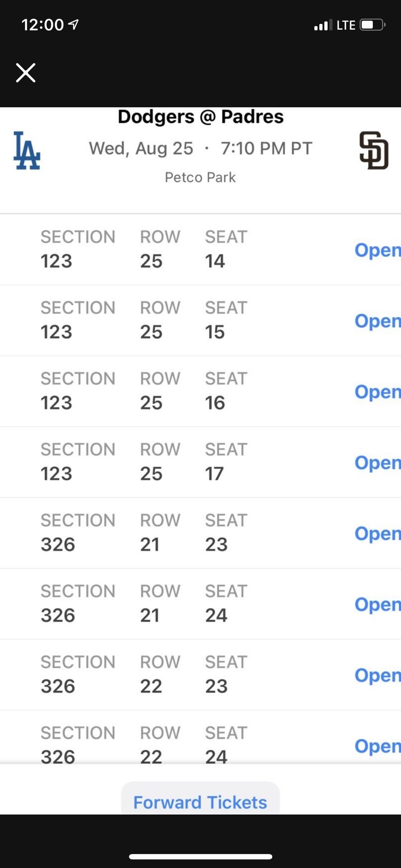Tap the cellular signal bars icon
The width and height of the screenshot is (401, 868).
pos(323,25)
